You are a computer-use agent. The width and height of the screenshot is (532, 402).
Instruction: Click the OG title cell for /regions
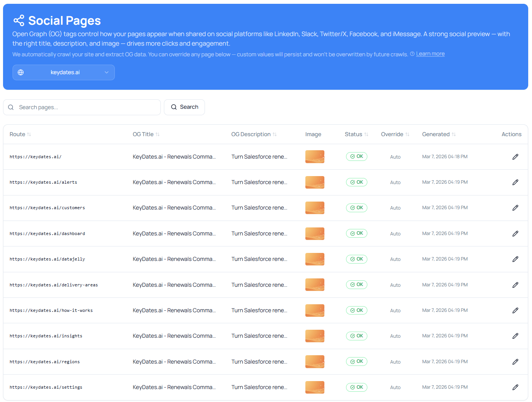pos(174,362)
